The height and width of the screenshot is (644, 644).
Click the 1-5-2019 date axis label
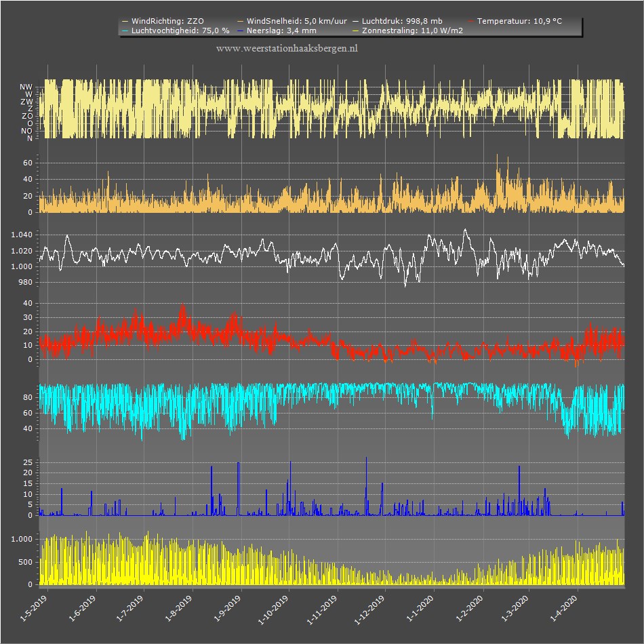(x=34, y=608)
